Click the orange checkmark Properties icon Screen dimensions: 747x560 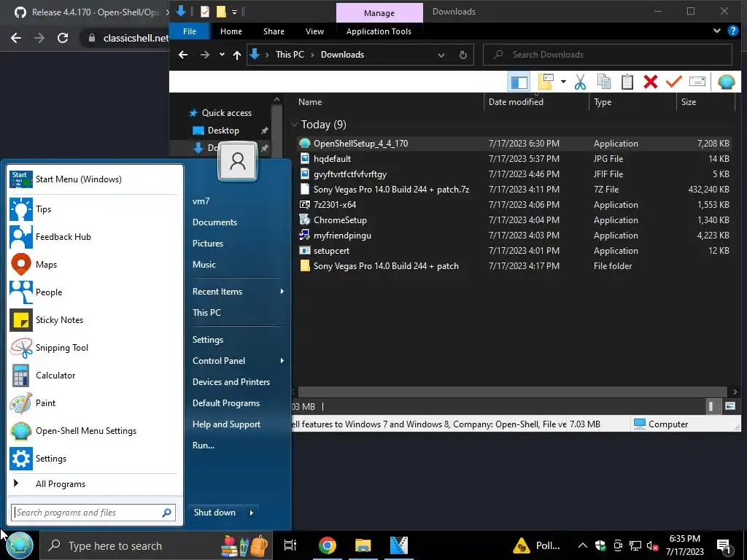point(673,82)
